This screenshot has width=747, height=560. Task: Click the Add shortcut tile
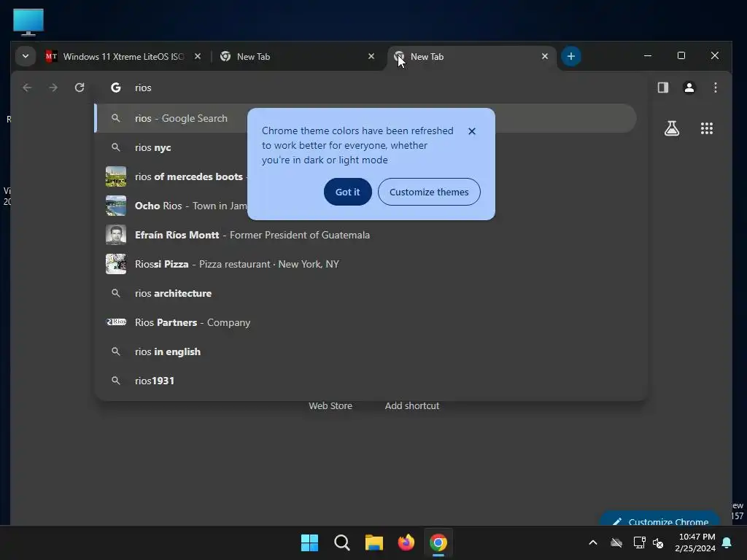[x=412, y=405]
